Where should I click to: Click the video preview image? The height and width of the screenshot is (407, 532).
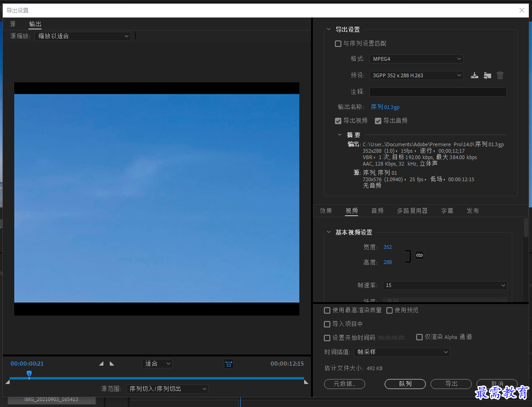tap(157, 198)
